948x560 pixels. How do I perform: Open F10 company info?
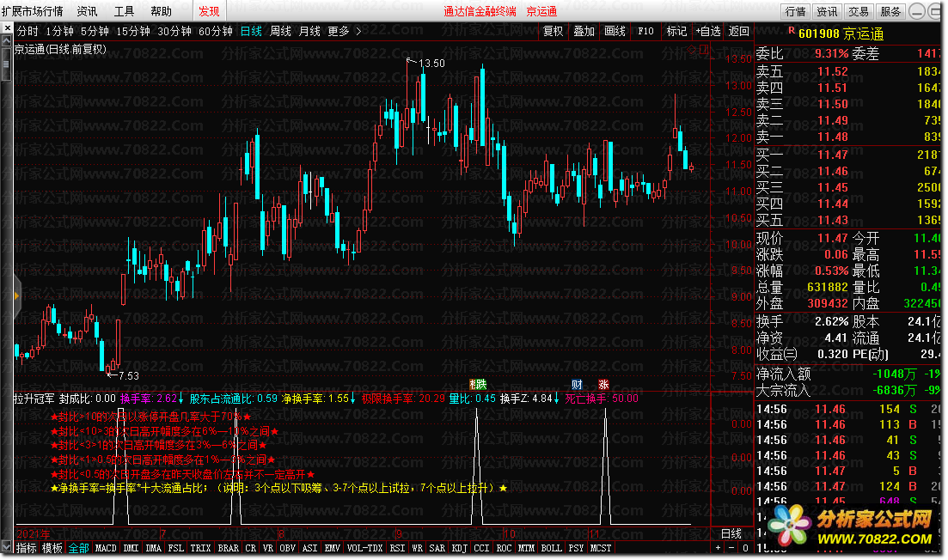click(645, 31)
